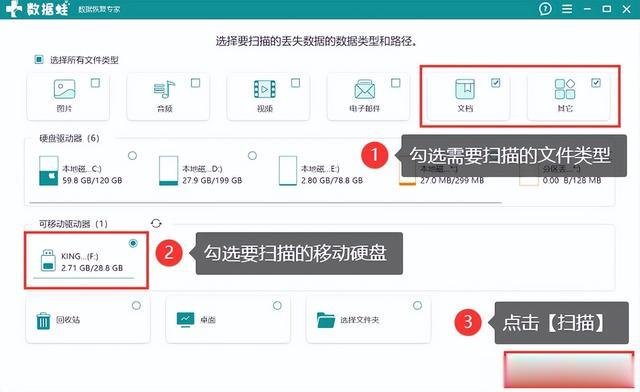Screen dimensions: 640x392
Task: Click the KING F: USB drive icon
Action: click(48, 261)
